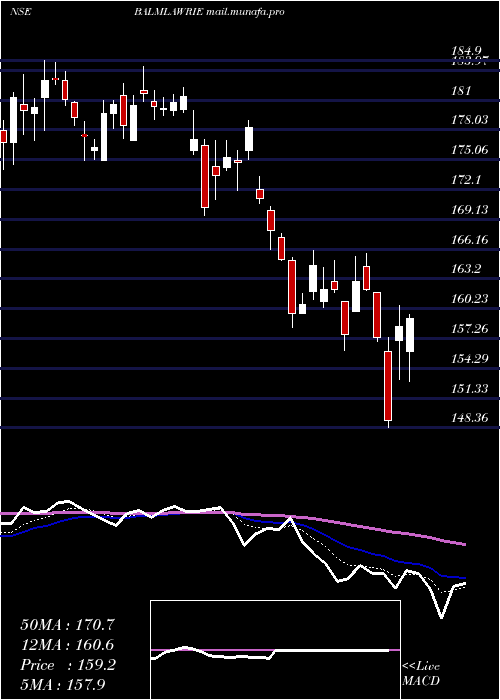The image size is (500, 700).
Task: Click the 184.9 price level label
Action: pyautogui.click(x=468, y=51)
